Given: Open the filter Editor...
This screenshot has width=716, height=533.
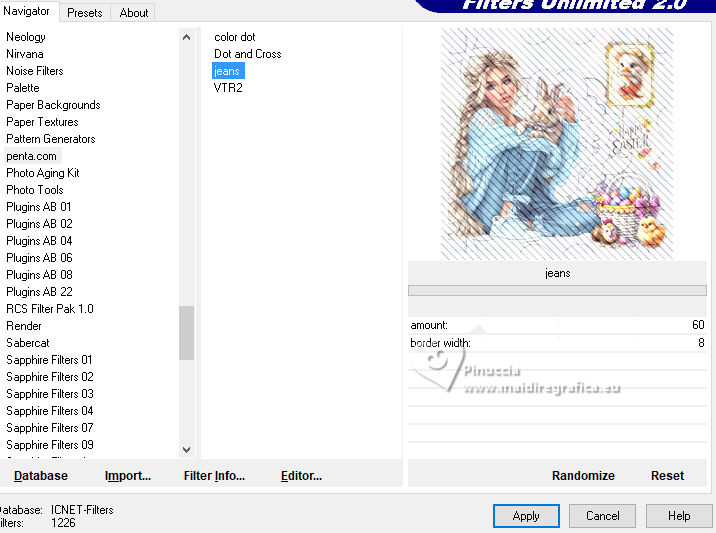Looking at the screenshot, I should pyautogui.click(x=301, y=476).
